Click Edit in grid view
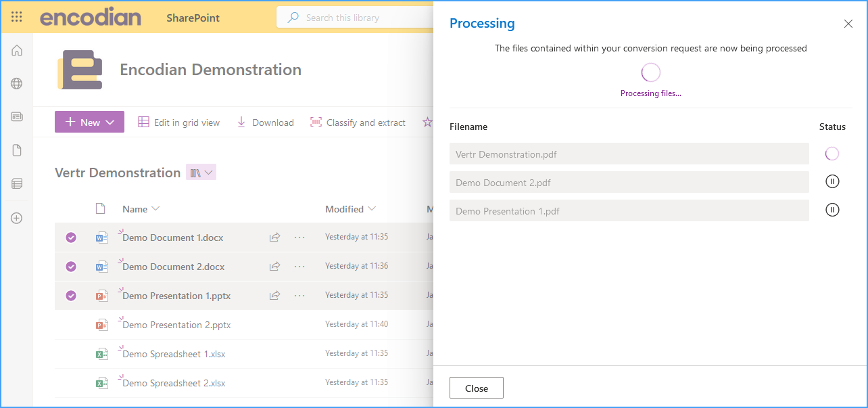Screen dimensions: 868x408 (179, 122)
